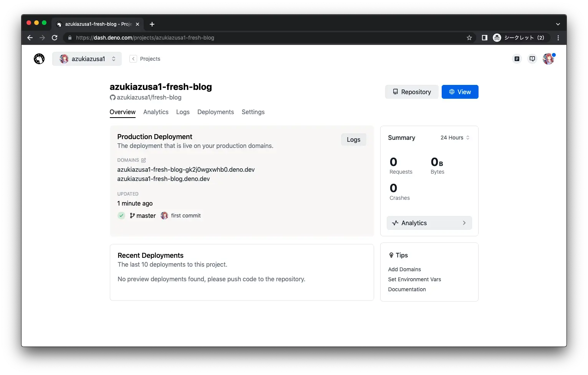
Task: Reload the page with the refresh icon
Action: [55, 38]
